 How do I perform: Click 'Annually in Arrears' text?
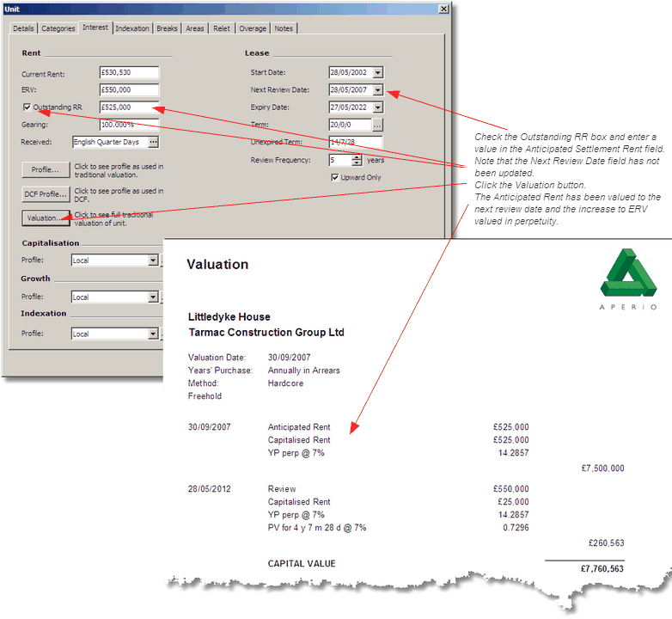tap(304, 371)
